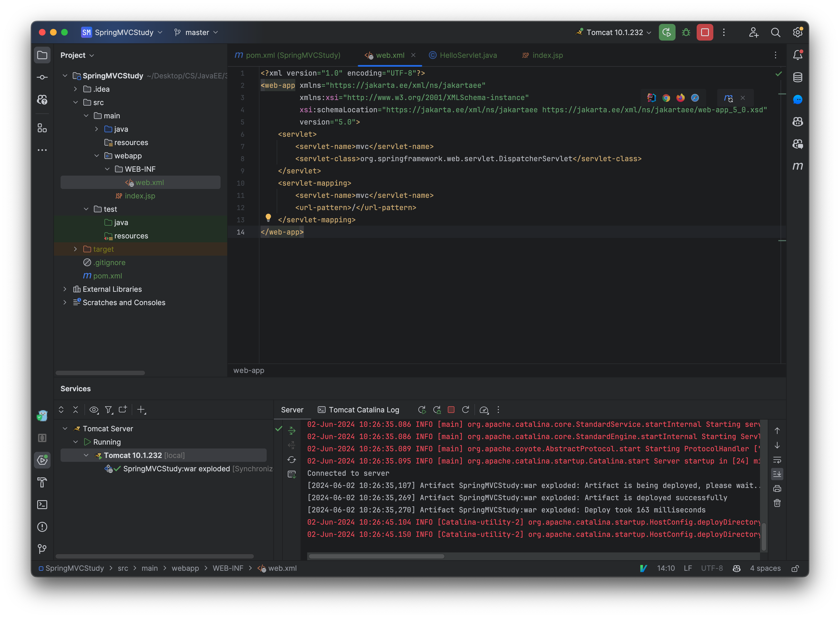Open the Search everywhere magnifier icon
The width and height of the screenshot is (840, 618).
tap(776, 32)
